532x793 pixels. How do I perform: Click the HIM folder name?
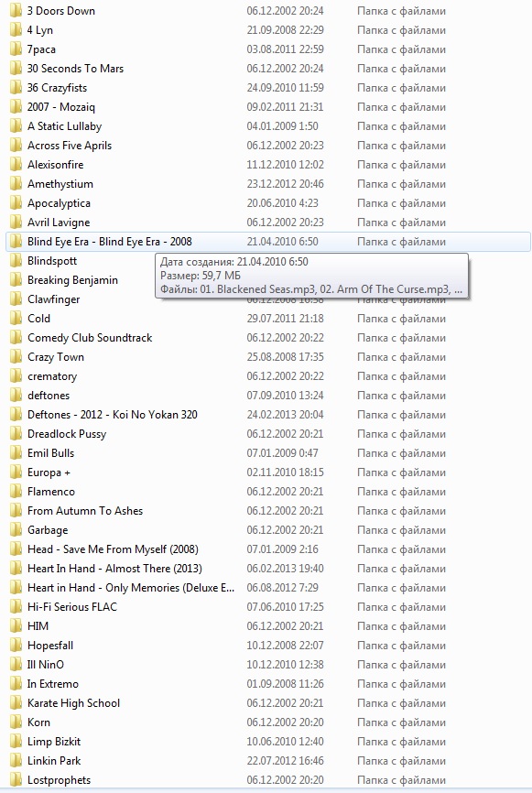(38, 626)
